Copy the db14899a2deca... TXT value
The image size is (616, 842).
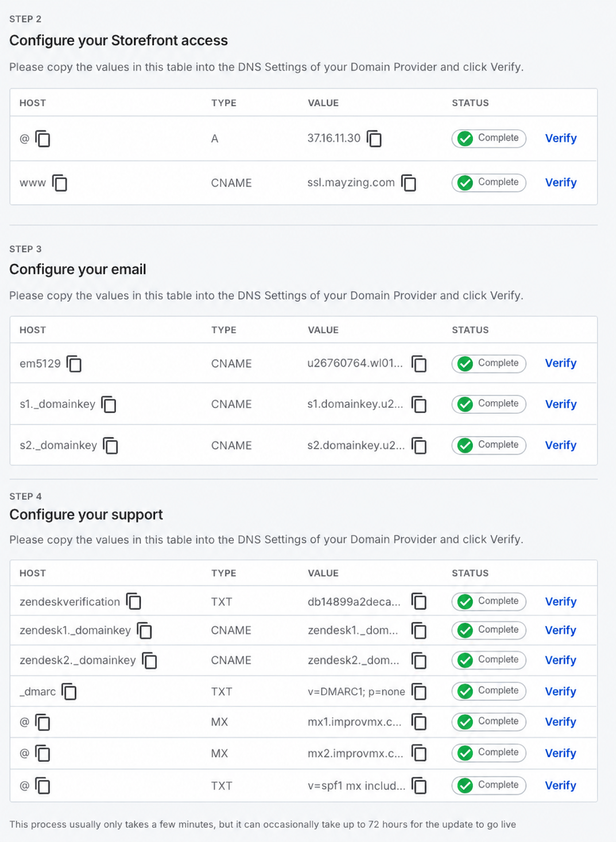point(419,601)
